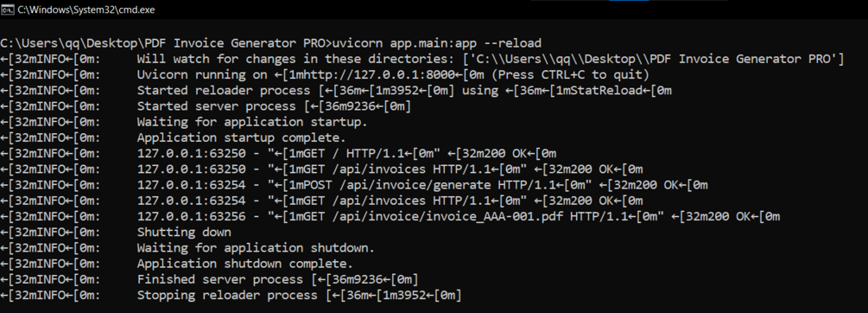The height and width of the screenshot is (313, 868).
Task: Click 'Application shutdown complete.' line
Action: click(176, 264)
